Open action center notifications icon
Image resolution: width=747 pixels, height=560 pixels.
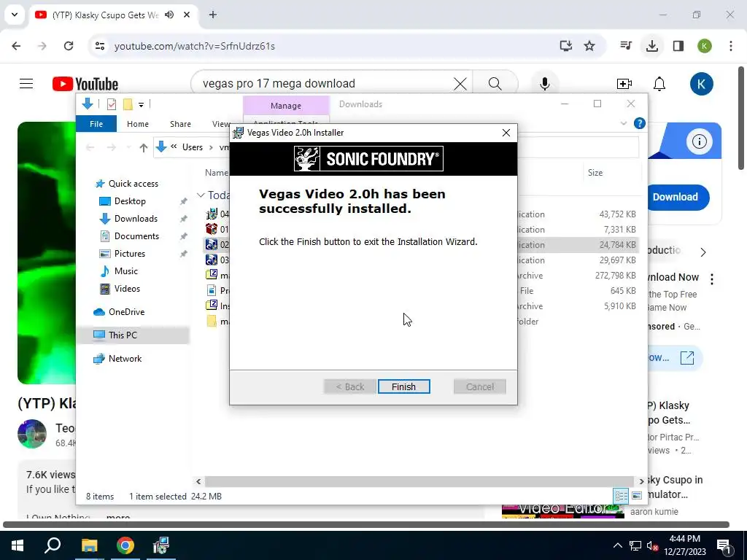[x=724, y=545]
